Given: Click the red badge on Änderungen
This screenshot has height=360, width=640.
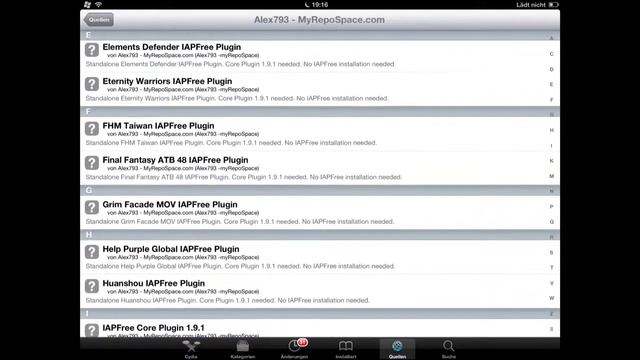Looking at the screenshot, I should coord(302,342).
